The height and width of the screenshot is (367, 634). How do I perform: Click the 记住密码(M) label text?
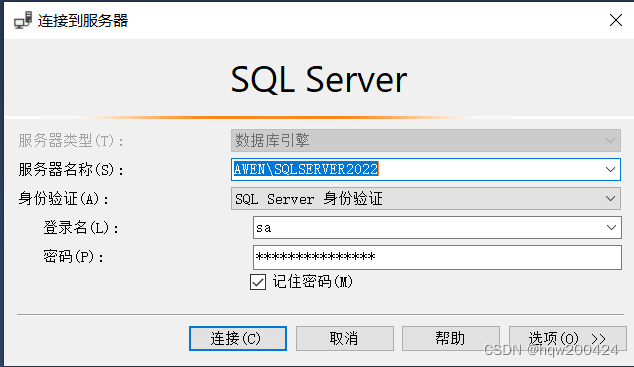tap(313, 282)
